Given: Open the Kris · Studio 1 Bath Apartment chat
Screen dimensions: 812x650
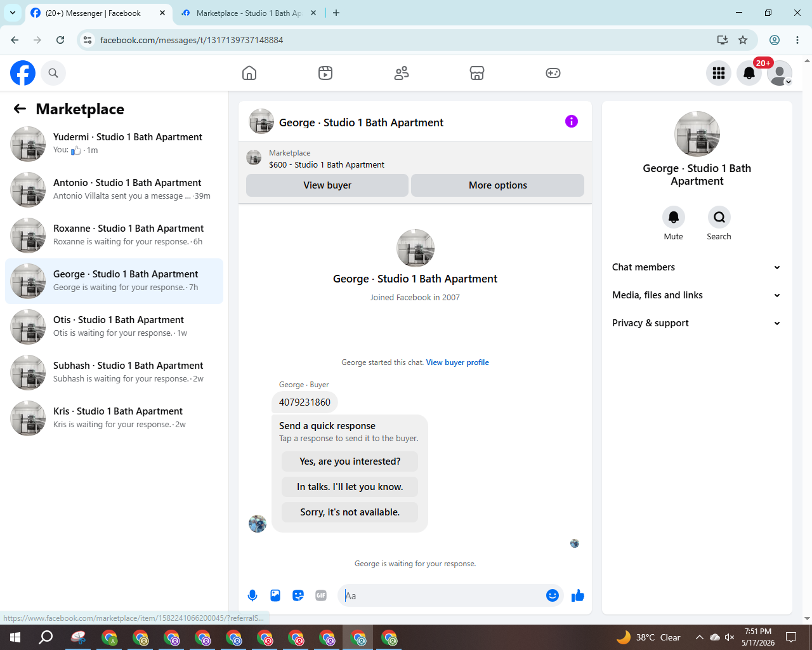Looking at the screenshot, I should coord(114,418).
